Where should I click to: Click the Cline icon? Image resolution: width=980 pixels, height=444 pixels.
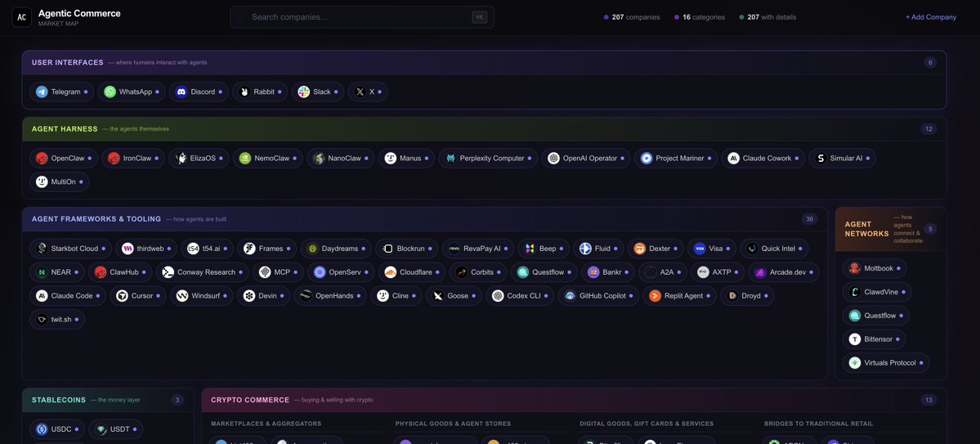tap(383, 296)
